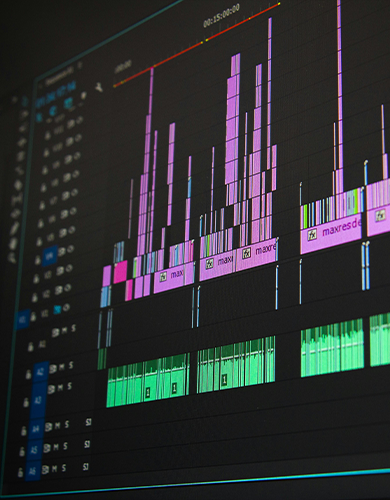Select the A3 track header button

(x=38, y=400)
